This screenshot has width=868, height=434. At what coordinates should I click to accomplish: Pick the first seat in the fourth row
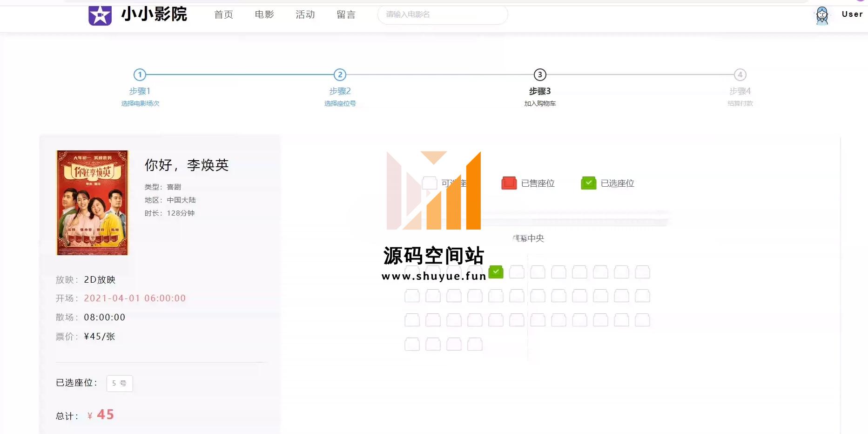click(x=412, y=344)
